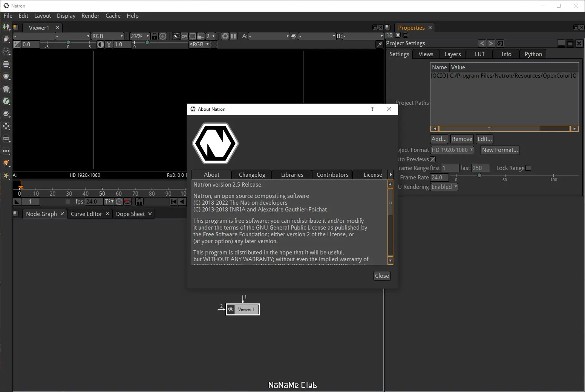The height and width of the screenshot is (392, 585).
Task: Open the Time nodes toolbar icon
Action: (6, 52)
